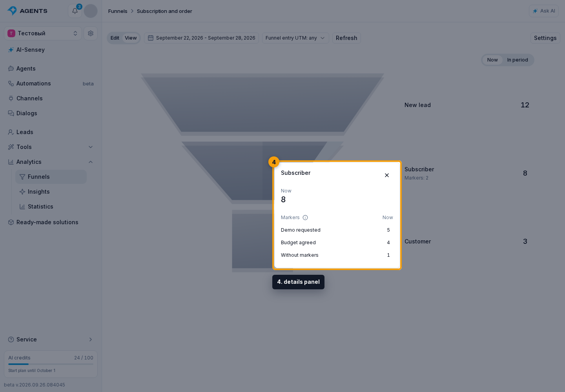Click beta version number text
Screen dimensions: 565x392
coord(35,385)
